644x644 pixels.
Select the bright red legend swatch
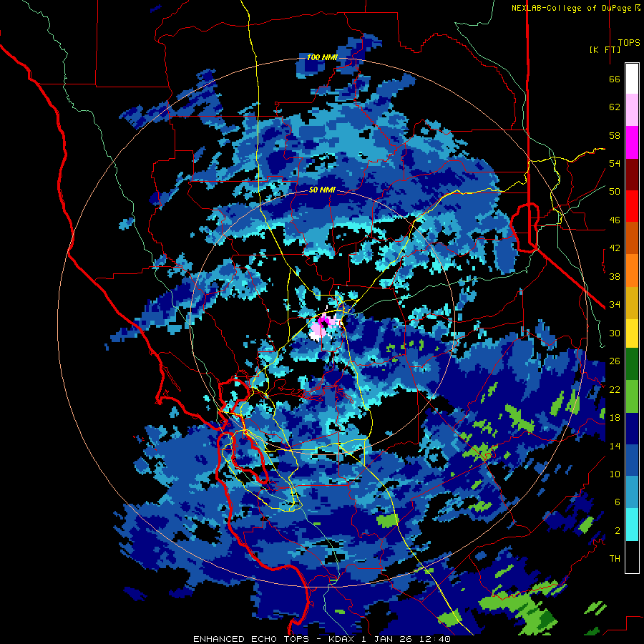tap(632, 206)
